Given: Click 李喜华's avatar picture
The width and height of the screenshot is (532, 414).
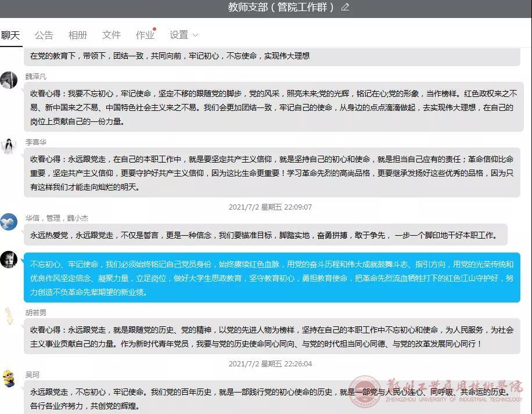Looking at the screenshot, I should [x=9, y=146].
